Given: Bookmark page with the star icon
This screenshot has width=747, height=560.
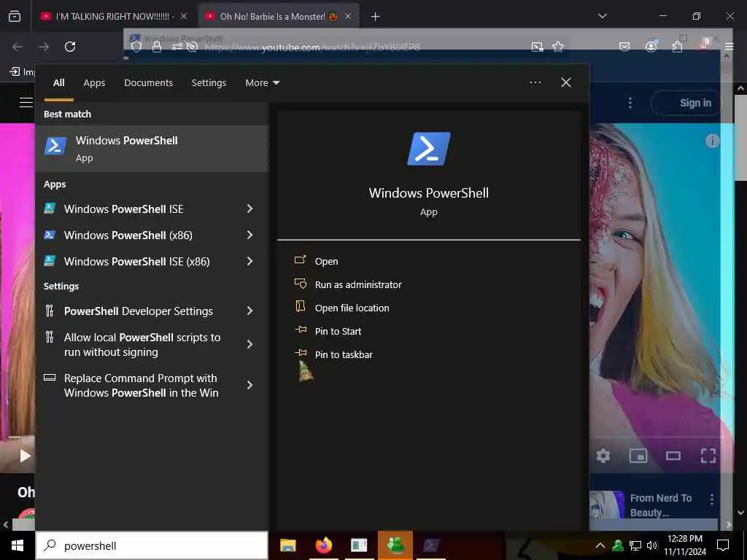Looking at the screenshot, I should pyautogui.click(x=558, y=47).
